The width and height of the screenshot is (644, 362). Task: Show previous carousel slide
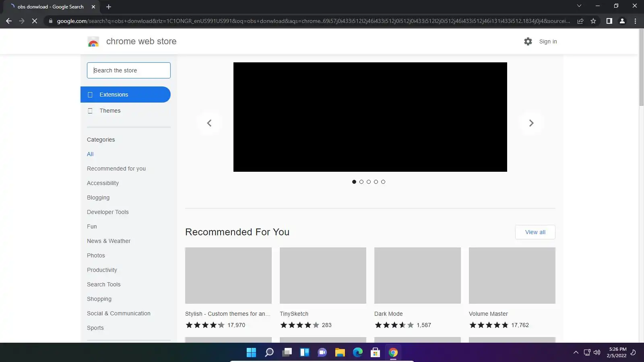[209, 123]
